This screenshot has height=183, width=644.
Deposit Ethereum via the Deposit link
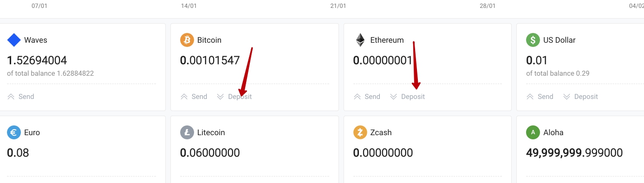(x=407, y=97)
